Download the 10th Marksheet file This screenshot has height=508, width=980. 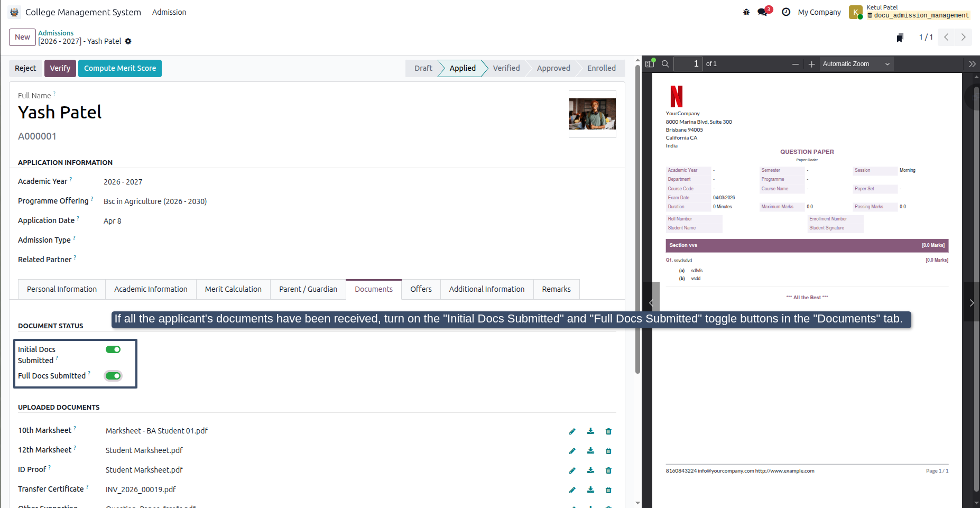[590, 431]
